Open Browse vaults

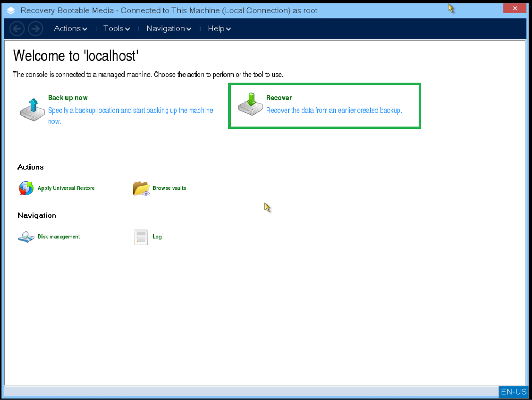pos(169,188)
